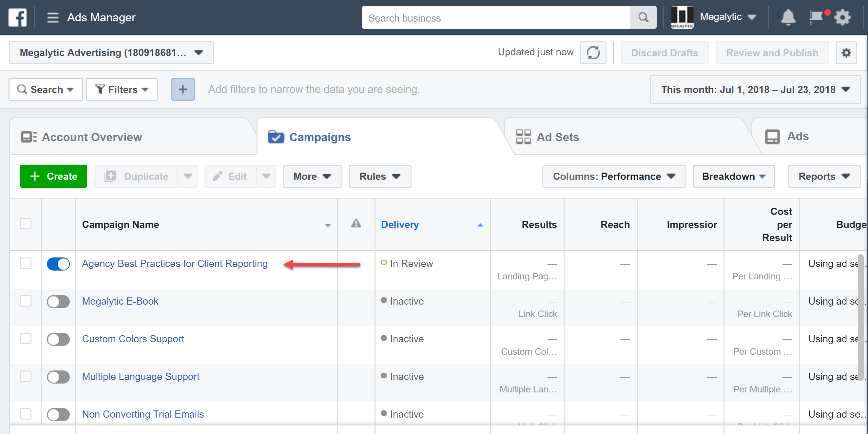Open the Megalytic Advertising account selector

pos(111,53)
